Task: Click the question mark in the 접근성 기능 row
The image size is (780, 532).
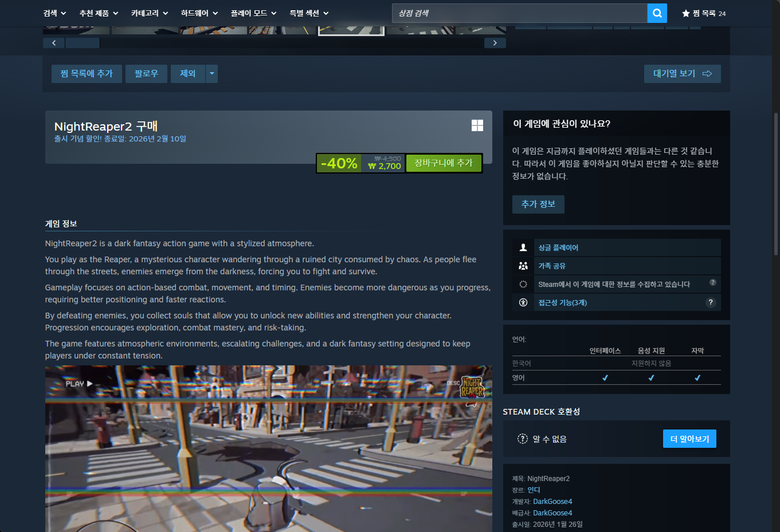Action: (x=711, y=302)
